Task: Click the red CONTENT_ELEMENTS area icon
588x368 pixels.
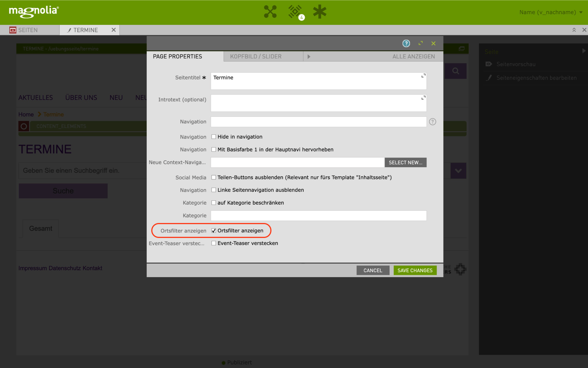Action: pyautogui.click(x=24, y=126)
